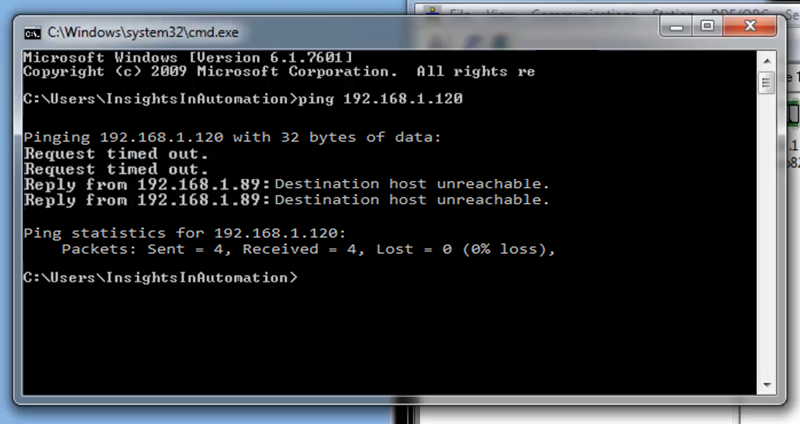Click the Microsoft Windows Version line
The width and height of the screenshot is (800, 424).
coord(188,58)
